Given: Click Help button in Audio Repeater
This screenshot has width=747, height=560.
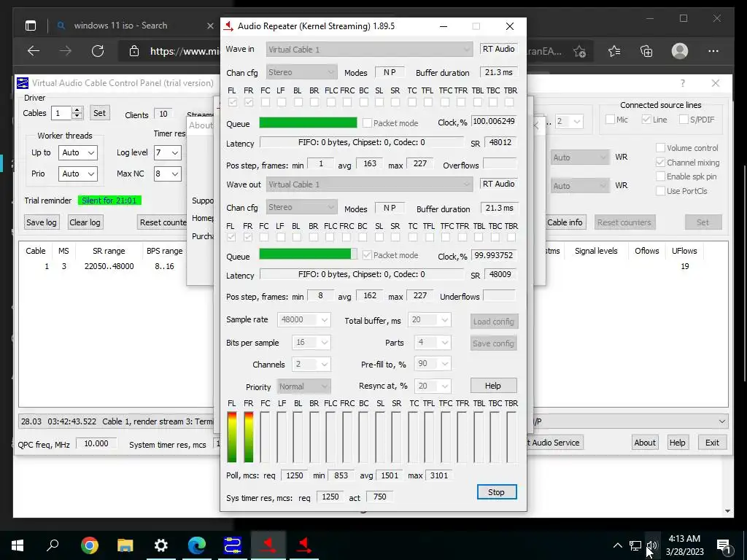Looking at the screenshot, I should 493,386.
